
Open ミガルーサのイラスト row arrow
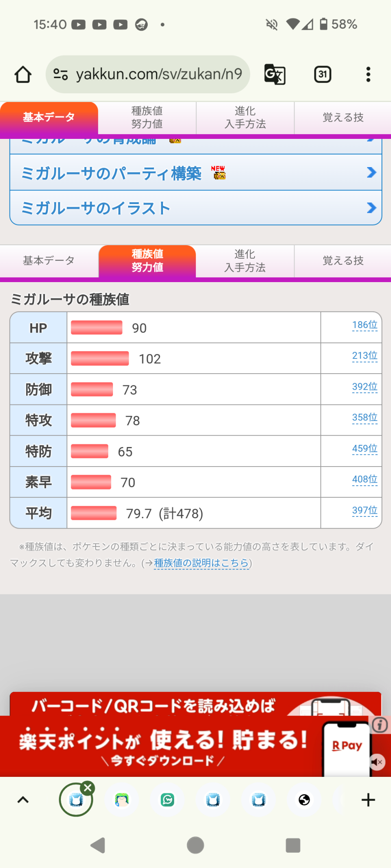coord(371,208)
